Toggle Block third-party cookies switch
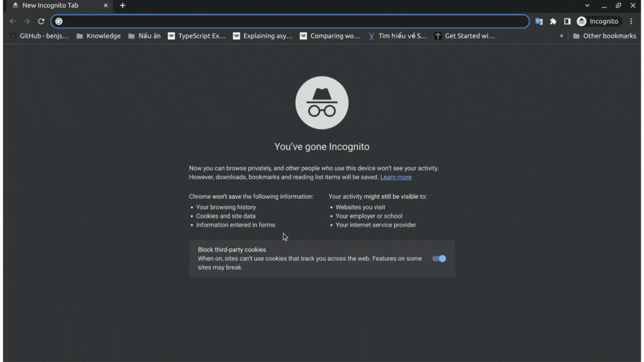Image resolution: width=644 pixels, height=362 pixels. tap(439, 259)
